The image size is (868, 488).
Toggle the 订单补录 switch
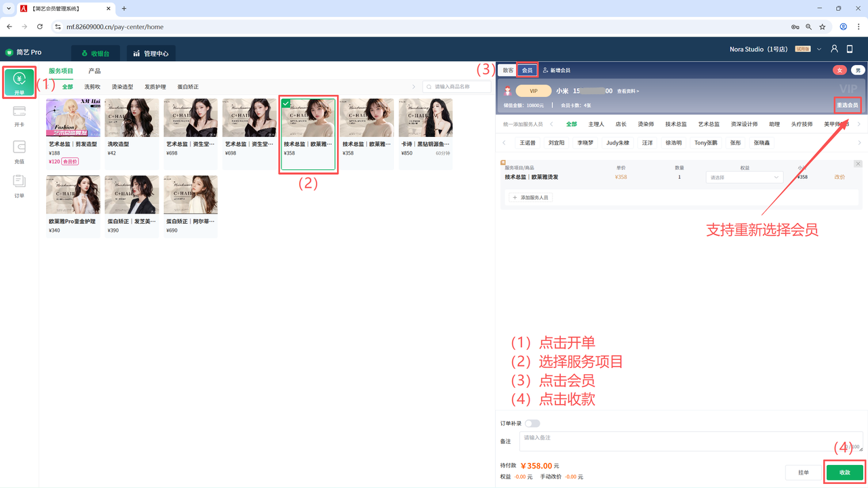(x=532, y=424)
